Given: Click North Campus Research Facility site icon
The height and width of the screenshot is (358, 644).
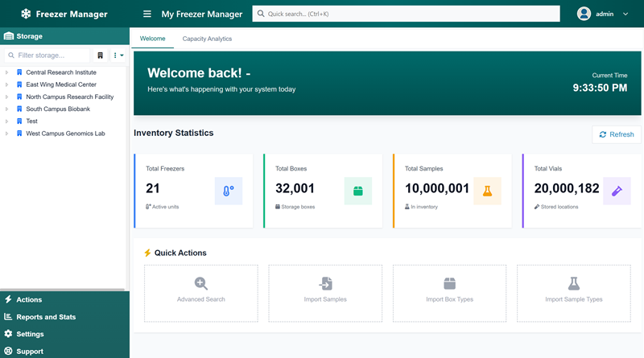Looking at the screenshot, I should point(19,97).
